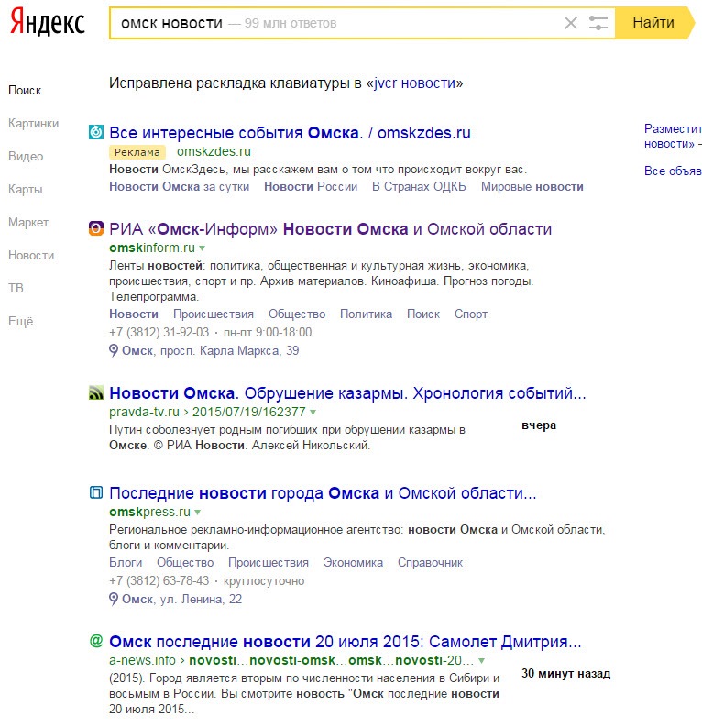Open Новости Омска за сутки sitelink
Viewport: 702px width, 728px height.
click(179, 187)
